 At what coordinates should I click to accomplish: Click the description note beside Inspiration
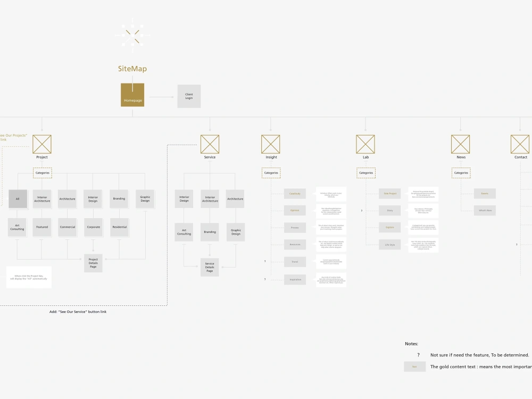[331, 280]
